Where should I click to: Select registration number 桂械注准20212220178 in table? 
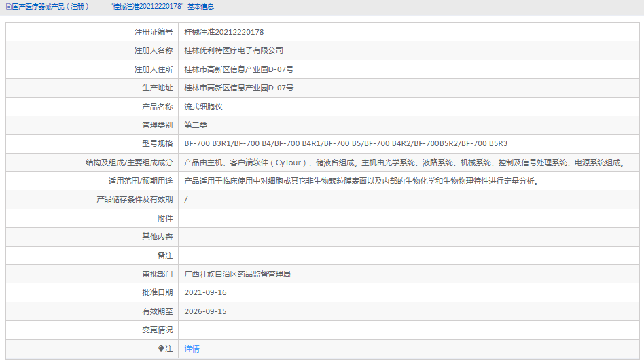coord(223,32)
